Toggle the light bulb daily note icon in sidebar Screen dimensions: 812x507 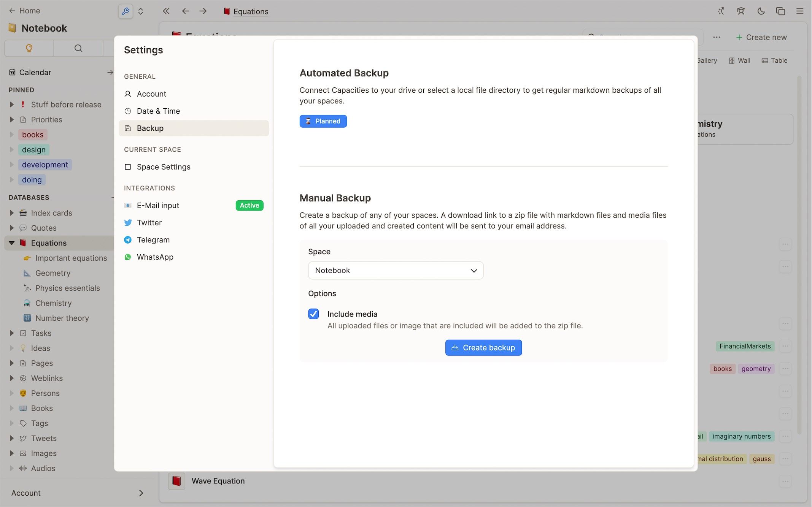[x=29, y=48]
